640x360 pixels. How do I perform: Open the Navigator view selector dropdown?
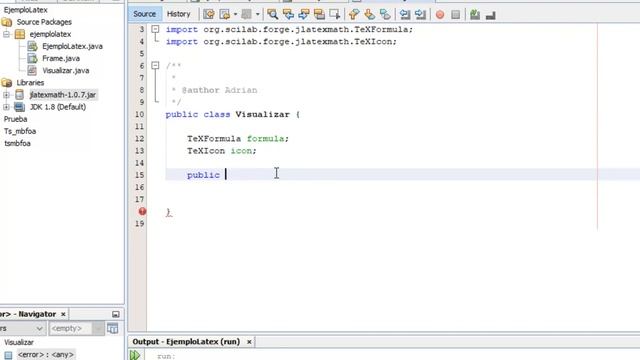[39, 328]
